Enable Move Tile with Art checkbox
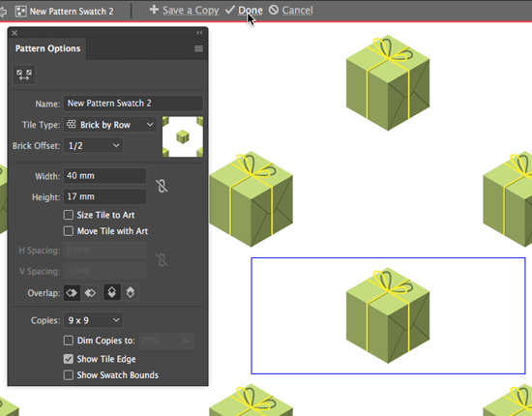Viewport: 532px width, 416px height. [x=69, y=231]
